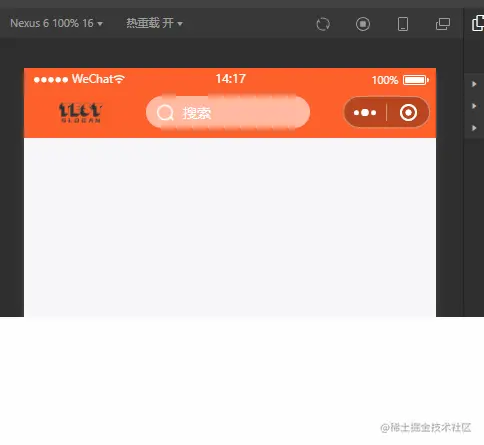Click the SLOGAN logo image
Screen dimensions: 484x445
pyautogui.click(x=80, y=113)
